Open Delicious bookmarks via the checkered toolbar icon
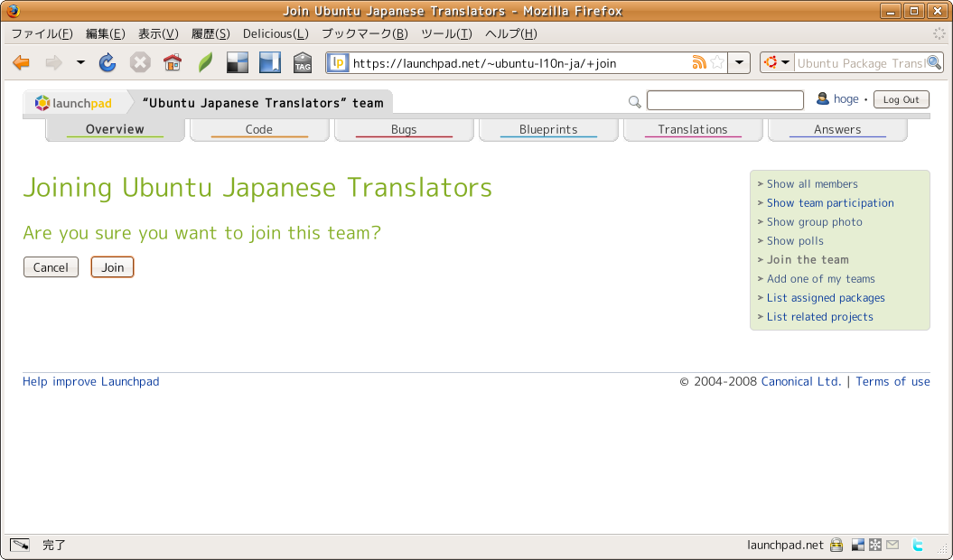Viewport: 953px width, 560px height. coord(237,62)
